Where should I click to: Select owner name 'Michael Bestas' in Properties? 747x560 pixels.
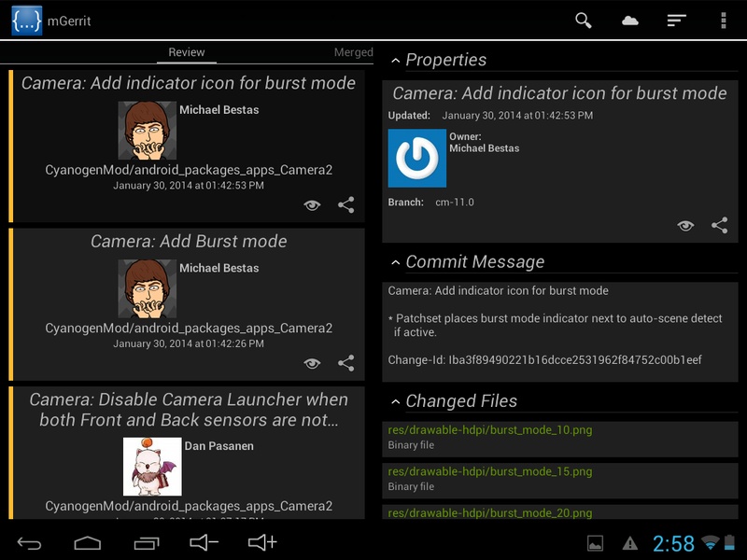point(484,148)
